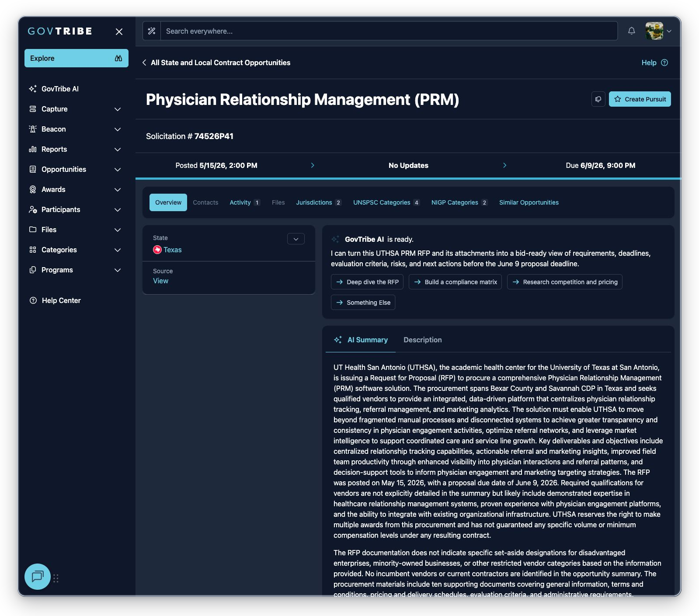Click Research competition and pricing

565,282
